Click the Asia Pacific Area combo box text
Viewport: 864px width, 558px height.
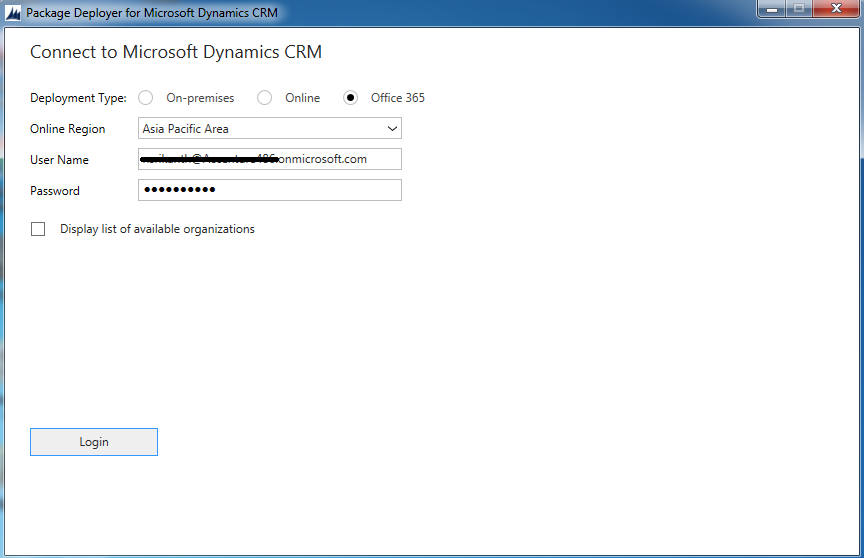click(x=186, y=129)
